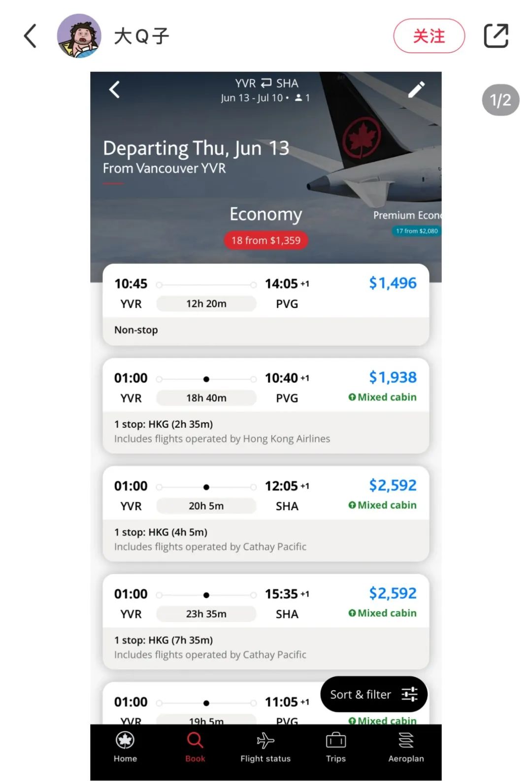This screenshot has width=532, height=781.
Task: Open Sort & filter options
Action: [x=374, y=694]
